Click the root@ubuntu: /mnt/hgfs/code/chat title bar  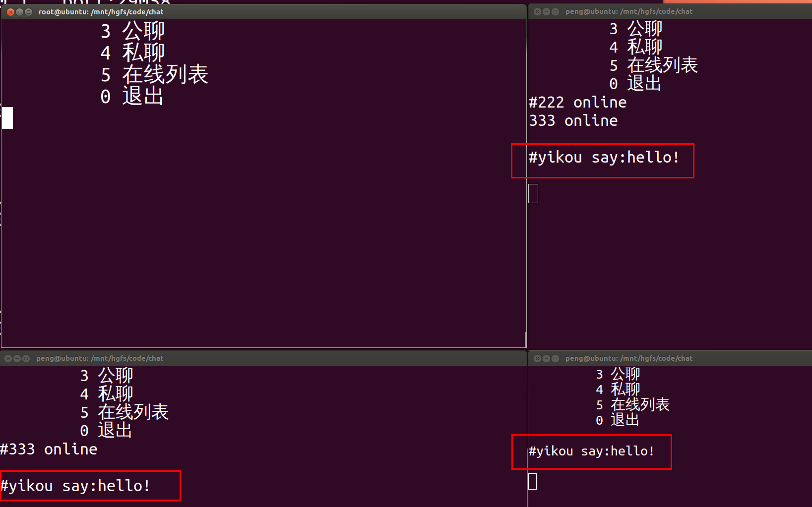click(x=263, y=12)
